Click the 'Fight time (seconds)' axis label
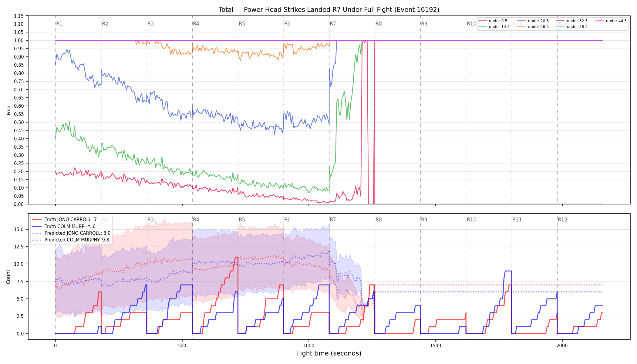Screen dimensions: 637x364 (x=329, y=353)
